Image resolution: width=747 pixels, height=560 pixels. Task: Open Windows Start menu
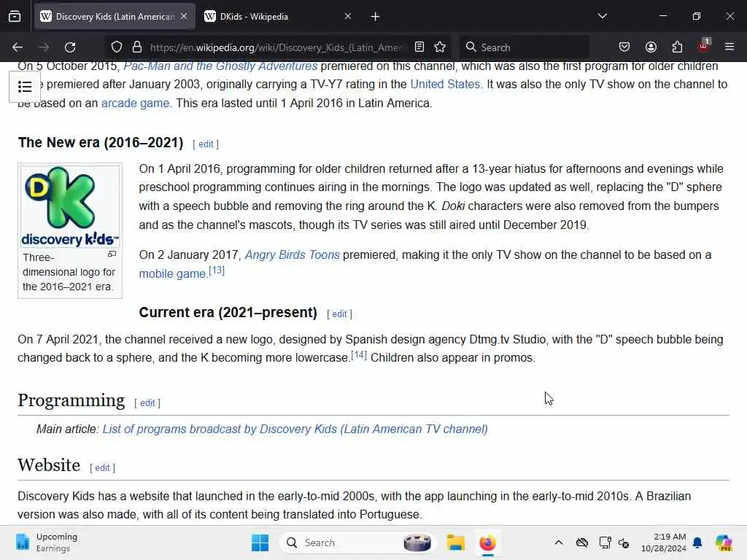(x=260, y=542)
